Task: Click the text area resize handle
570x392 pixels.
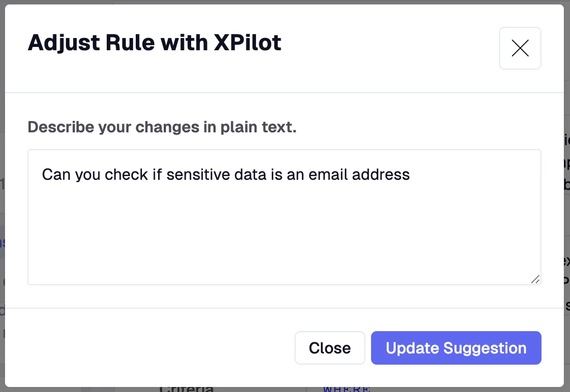Action: pos(535,279)
